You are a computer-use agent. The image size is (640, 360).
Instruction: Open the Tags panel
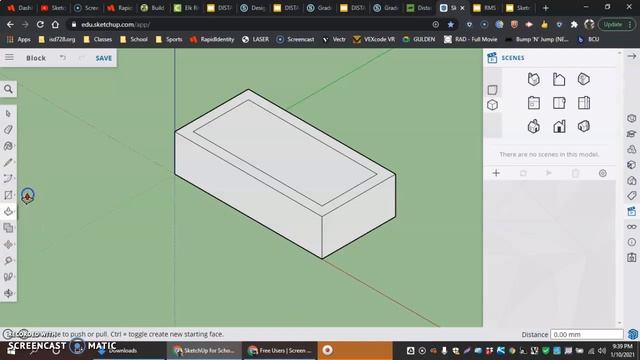coord(632,196)
